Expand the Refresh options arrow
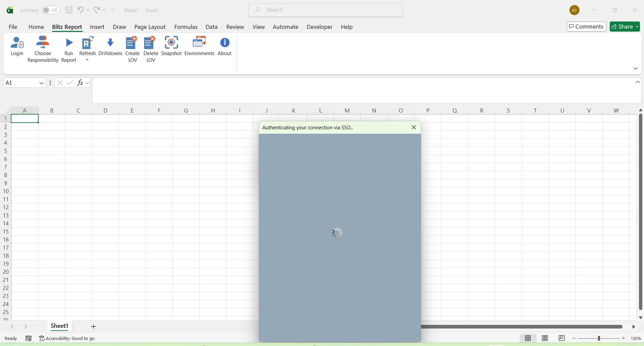 (x=87, y=60)
